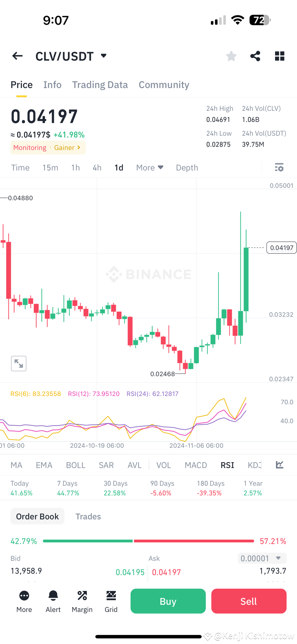Tap the buy/sell ratio depth bar
The width and height of the screenshot is (297, 644).
click(148, 541)
